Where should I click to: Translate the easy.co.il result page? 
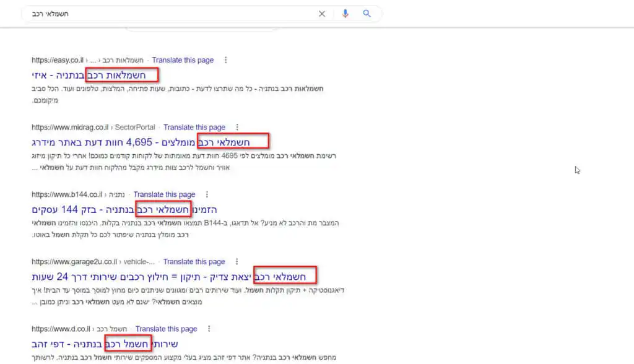[x=183, y=60]
